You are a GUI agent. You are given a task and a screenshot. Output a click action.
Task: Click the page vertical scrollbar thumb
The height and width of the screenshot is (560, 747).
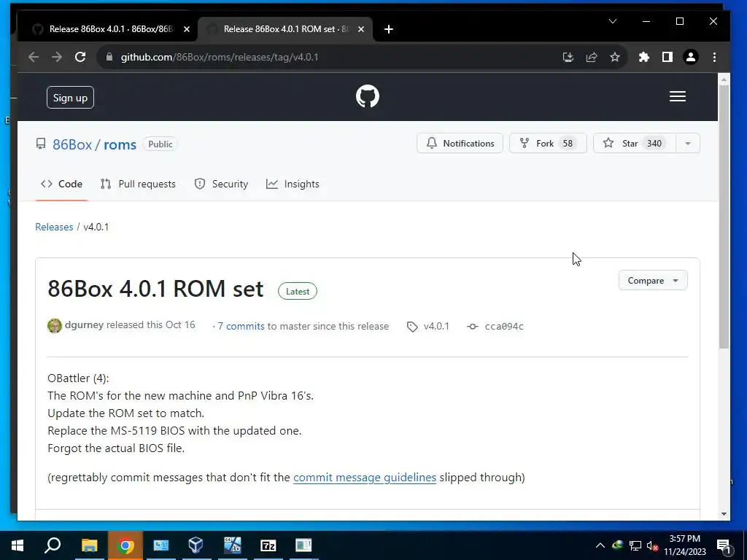[x=724, y=217]
